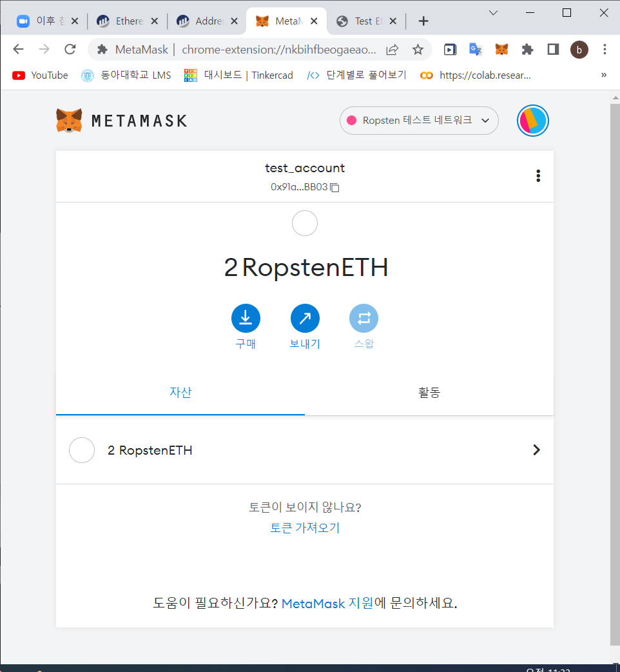The image size is (620, 672).
Task: Click the test_account name
Action: 304,168
